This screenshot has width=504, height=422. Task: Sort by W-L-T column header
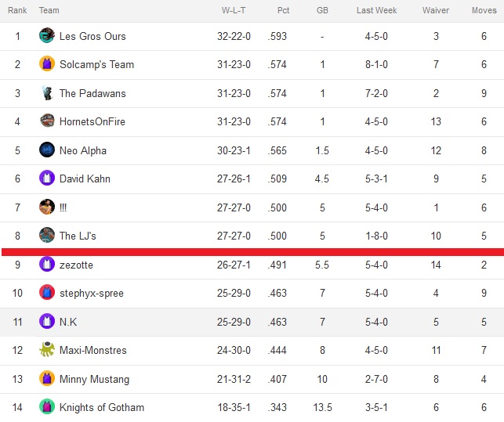[234, 10]
